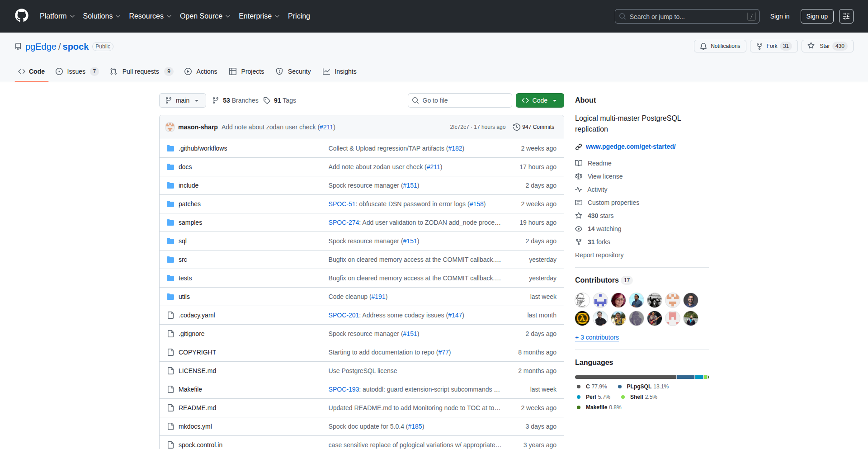Image resolution: width=868 pixels, height=449 pixels.
Task: Click the C language bar segment
Action: (x=626, y=377)
